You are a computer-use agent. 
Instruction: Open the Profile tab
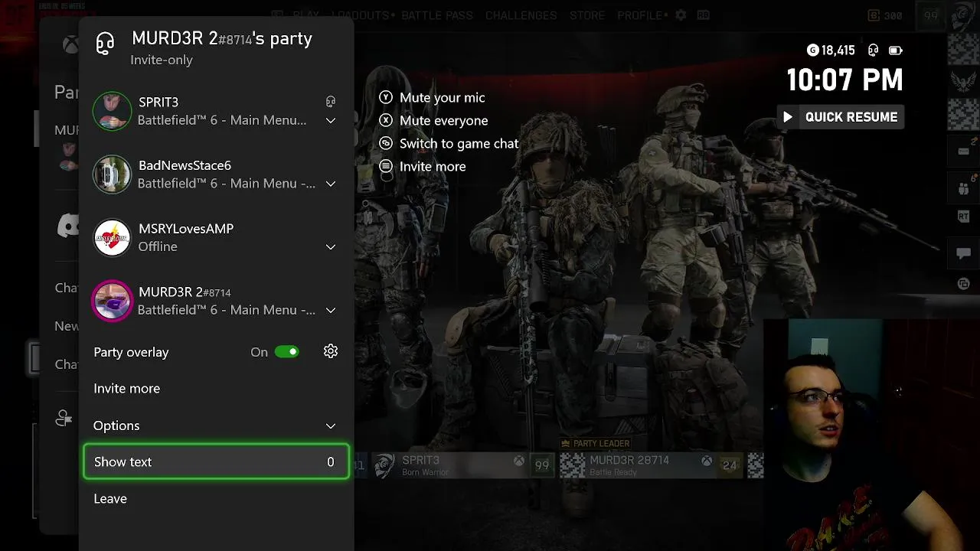pyautogui.click(x=641, y=15)
